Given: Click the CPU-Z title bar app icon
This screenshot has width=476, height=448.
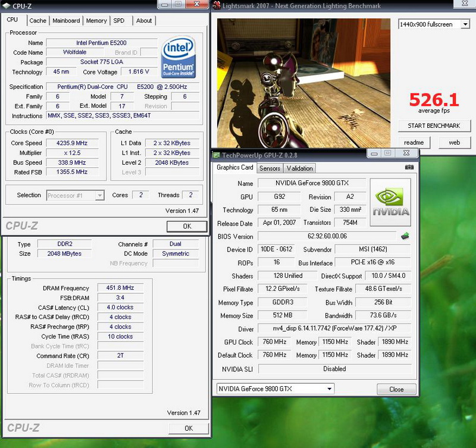Looking at the screenshot, I should [x=7, y=6].
